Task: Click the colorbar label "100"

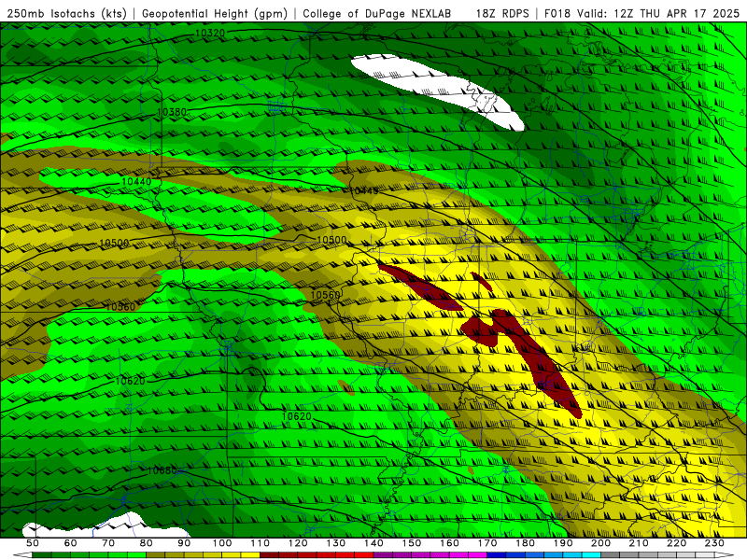Action: (x=222, y=543)
